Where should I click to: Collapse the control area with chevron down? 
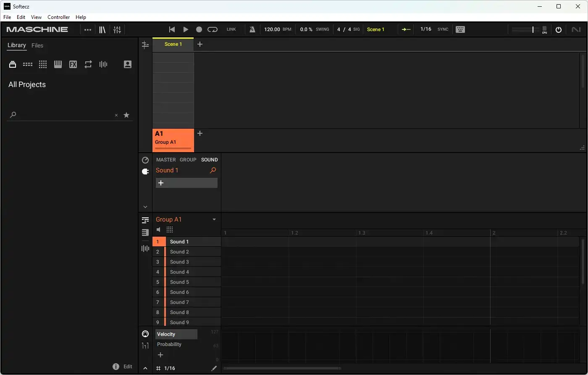pyautogui.click(x=145, y=207)
